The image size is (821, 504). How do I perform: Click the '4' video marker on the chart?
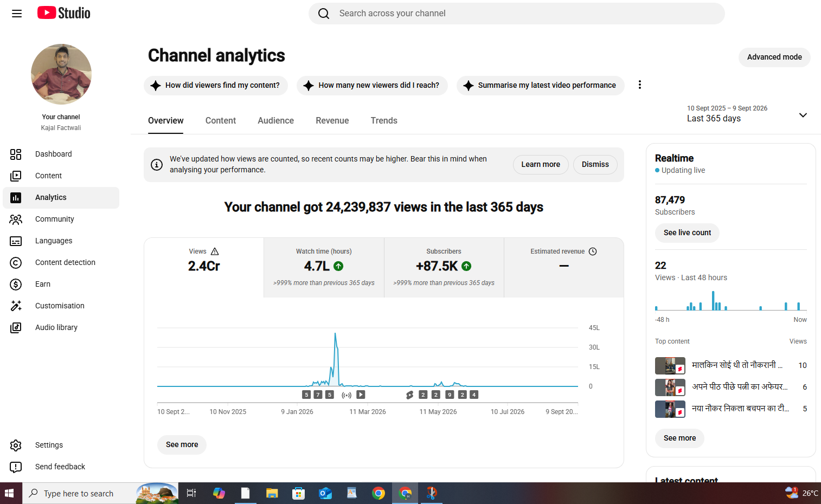pyautogui.click(x=474, y=395)
